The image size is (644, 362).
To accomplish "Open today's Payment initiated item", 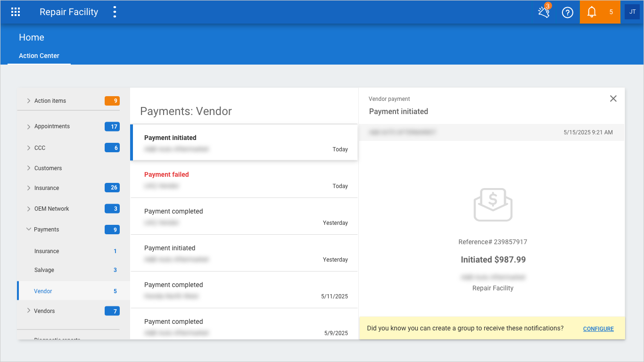I will (244, 143).
